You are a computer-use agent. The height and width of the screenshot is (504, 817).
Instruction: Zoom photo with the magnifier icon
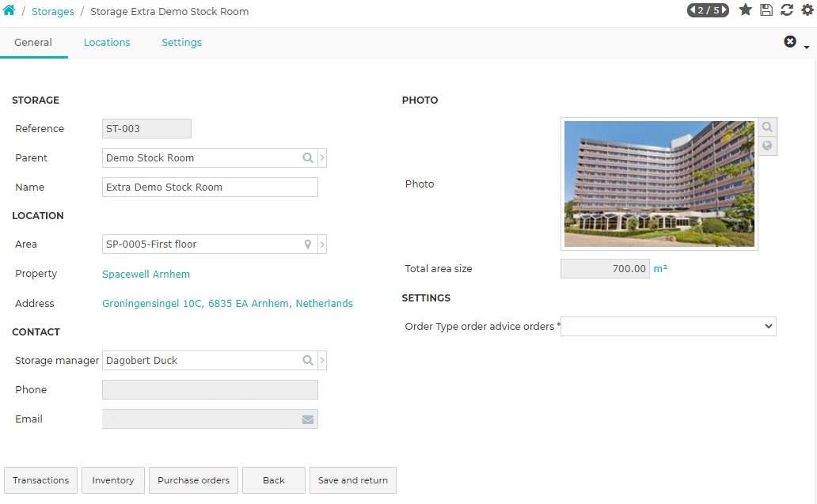767,127
